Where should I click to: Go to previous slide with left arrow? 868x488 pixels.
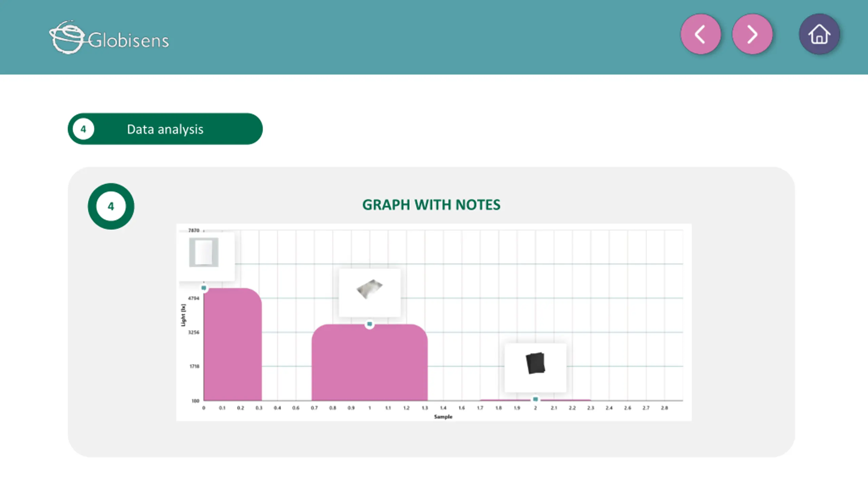click(701, 34)
